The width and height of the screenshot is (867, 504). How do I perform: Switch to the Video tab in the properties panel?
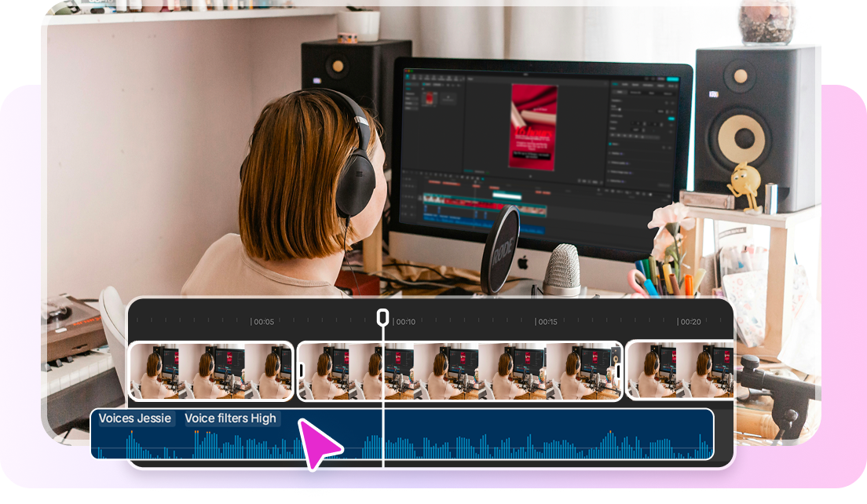[x=616, y=85]
